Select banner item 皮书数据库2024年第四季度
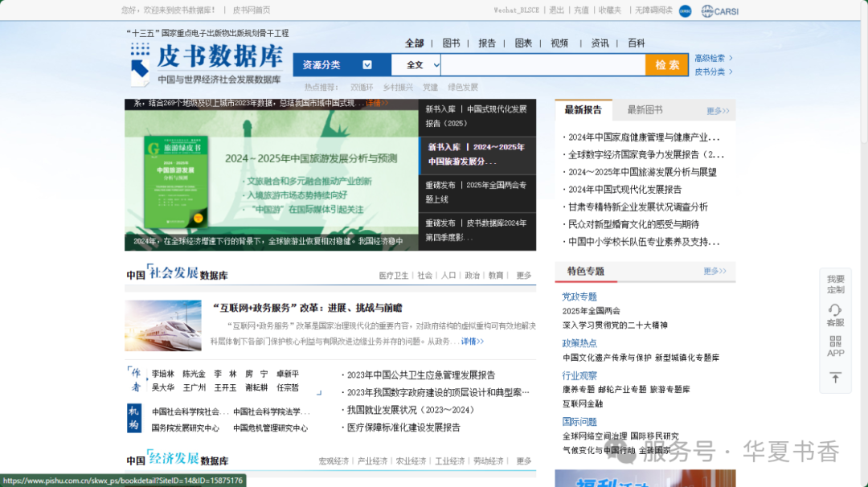868x487 pixels. pyautogui.click(x=477, y=231)
